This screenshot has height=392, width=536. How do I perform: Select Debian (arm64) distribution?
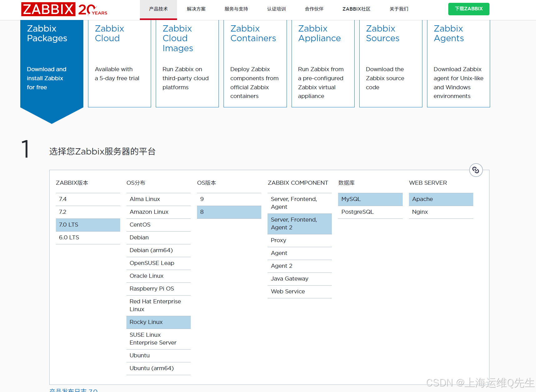click(159, 250)
